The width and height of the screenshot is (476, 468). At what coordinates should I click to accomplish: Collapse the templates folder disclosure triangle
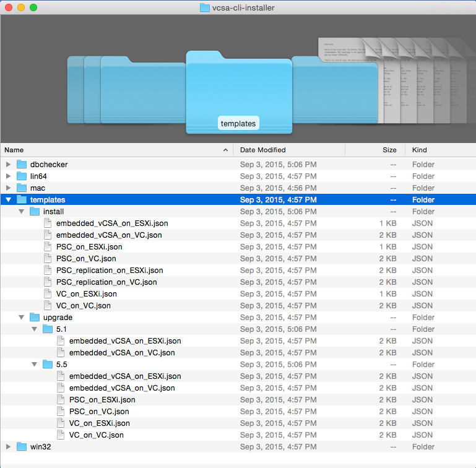[x=9, y=200]
